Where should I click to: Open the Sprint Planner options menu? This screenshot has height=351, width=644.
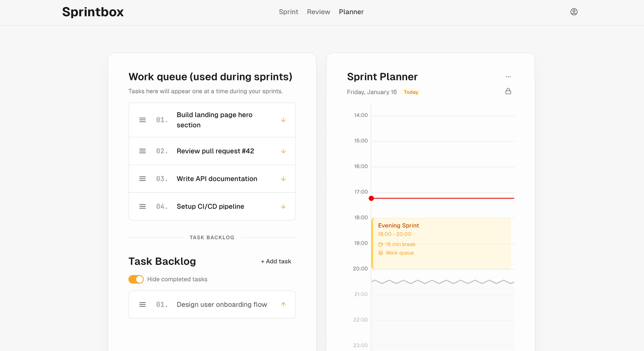click(508, 77)
